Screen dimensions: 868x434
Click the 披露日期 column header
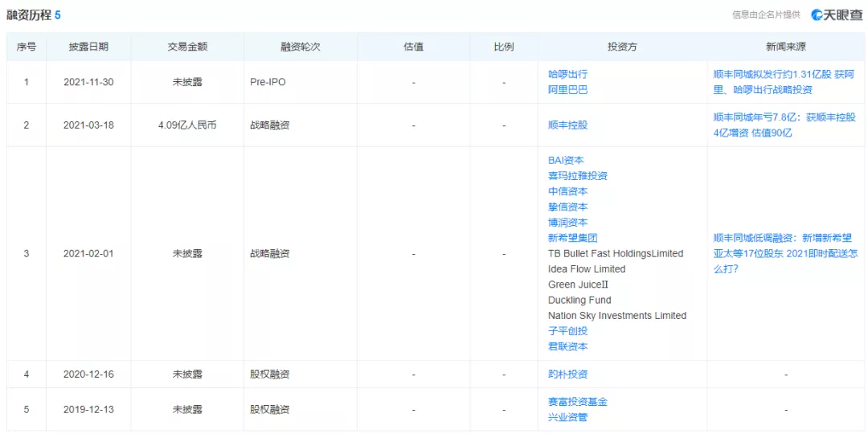click(x=88, y=47)
